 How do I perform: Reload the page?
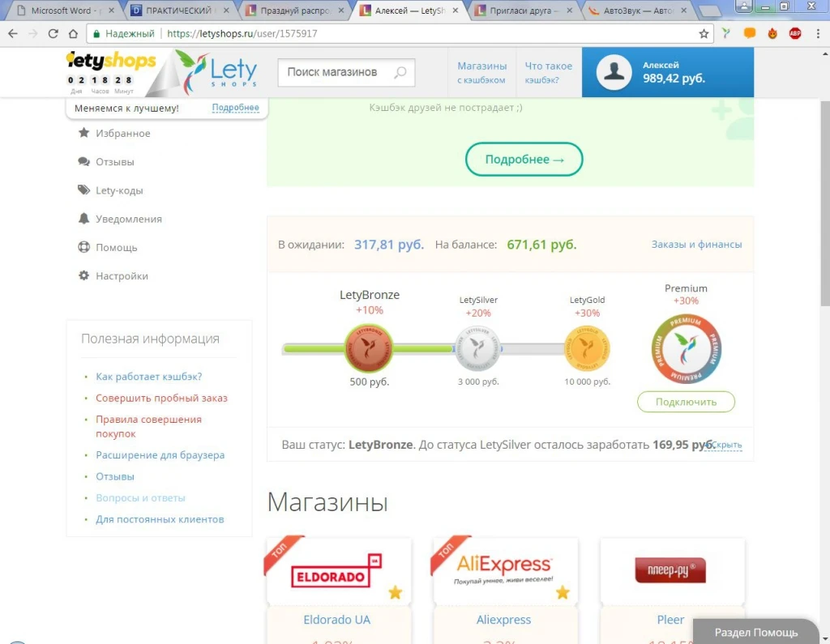tap(53, 33)
